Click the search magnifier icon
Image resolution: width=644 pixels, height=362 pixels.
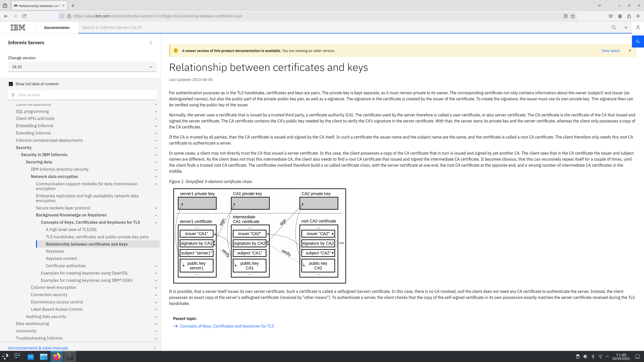pyautogui.click(x=614, y=27)
